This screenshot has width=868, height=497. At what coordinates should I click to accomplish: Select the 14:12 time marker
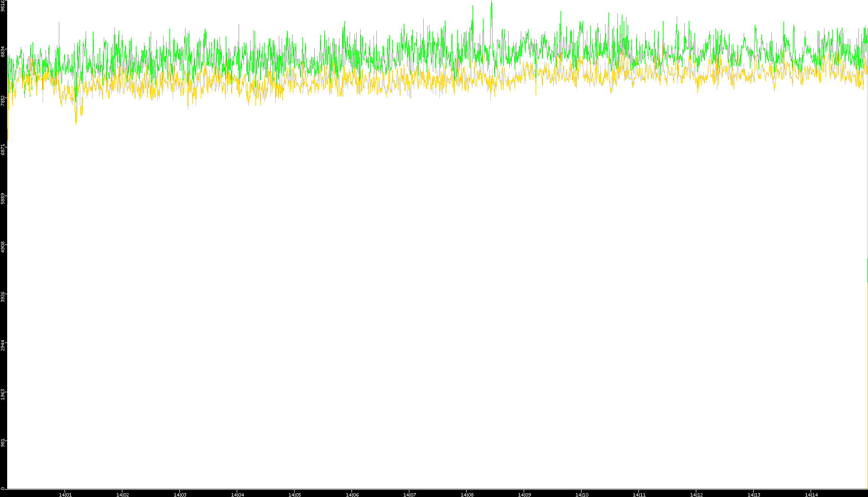coord(696,494)
